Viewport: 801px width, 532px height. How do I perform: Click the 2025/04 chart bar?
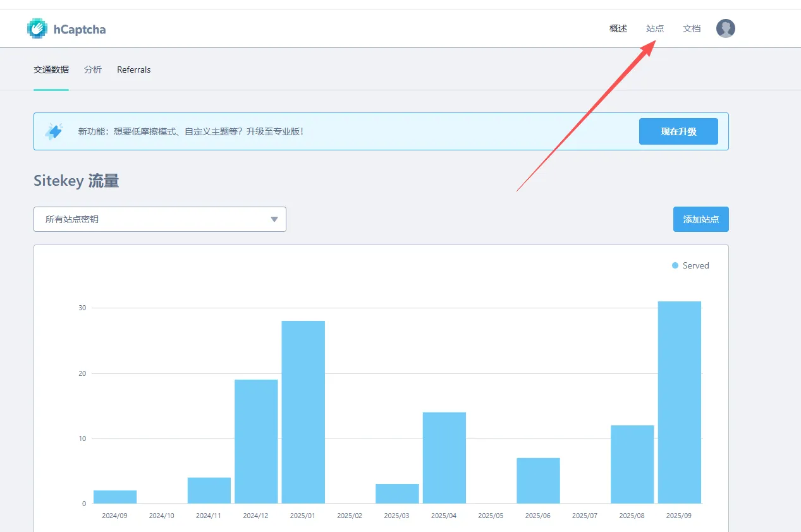(444, 457)
